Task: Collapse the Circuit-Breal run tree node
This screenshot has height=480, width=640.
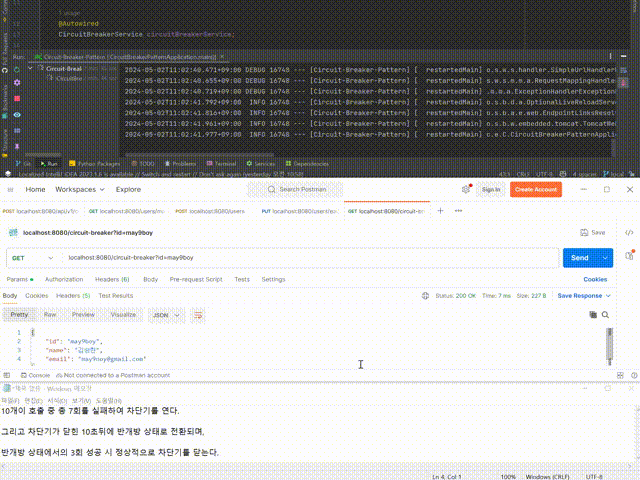Action: [x=30, y=68]
